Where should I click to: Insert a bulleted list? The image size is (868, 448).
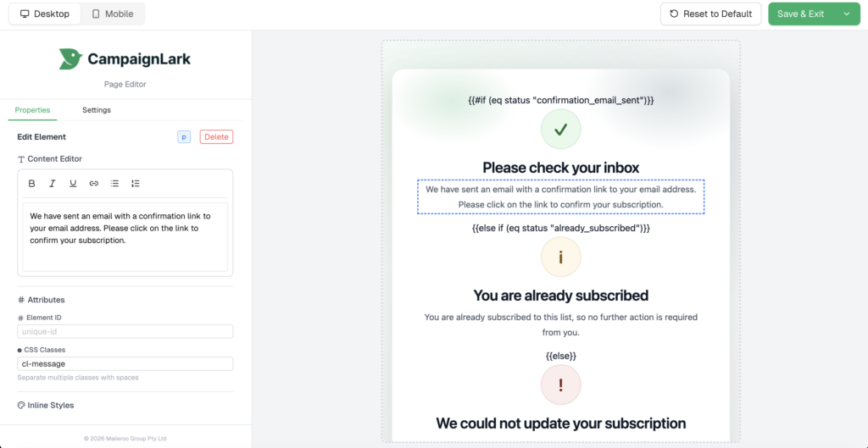(114, 184)
